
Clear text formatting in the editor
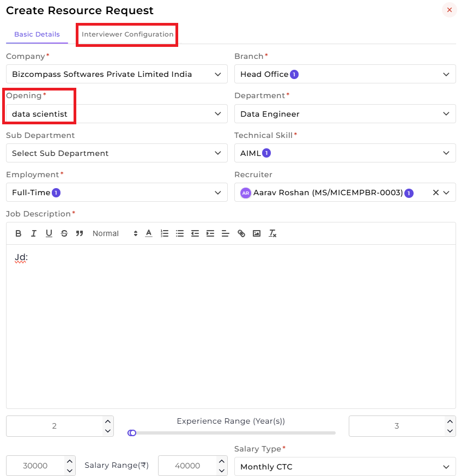(272, 233)
